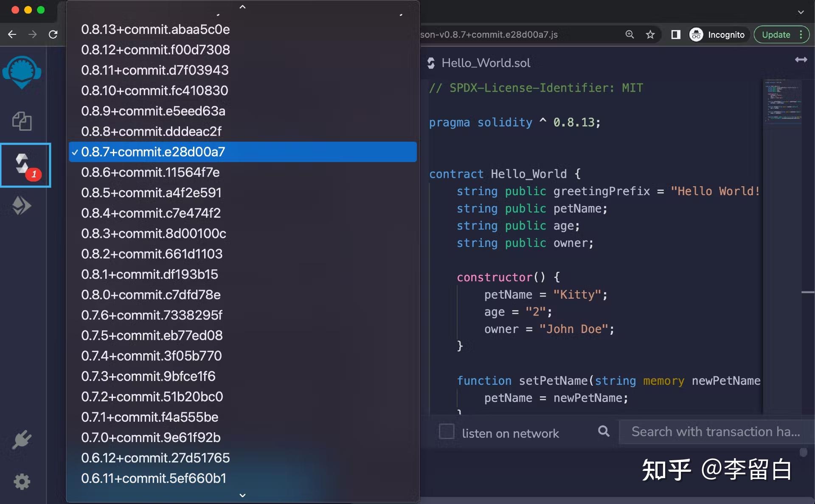Open Remix settings gear icon
This screenshot has width=815, height=504.
(x=22, y=482)
